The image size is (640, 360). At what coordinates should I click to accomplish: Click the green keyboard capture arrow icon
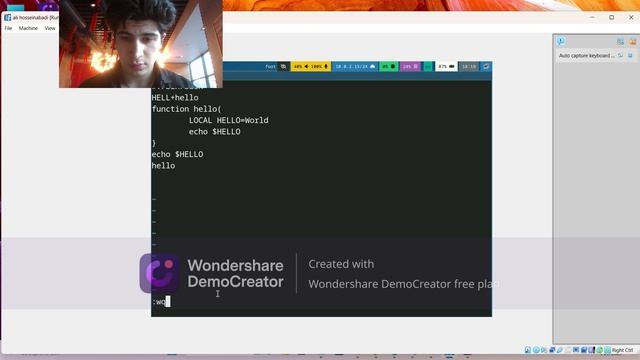click(x=608, y=350)
